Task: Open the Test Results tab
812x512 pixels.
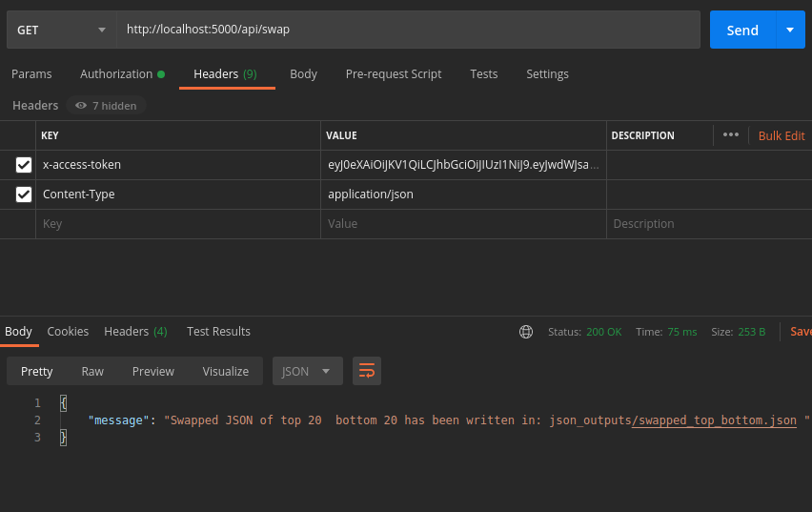Action: pos(218,332)
